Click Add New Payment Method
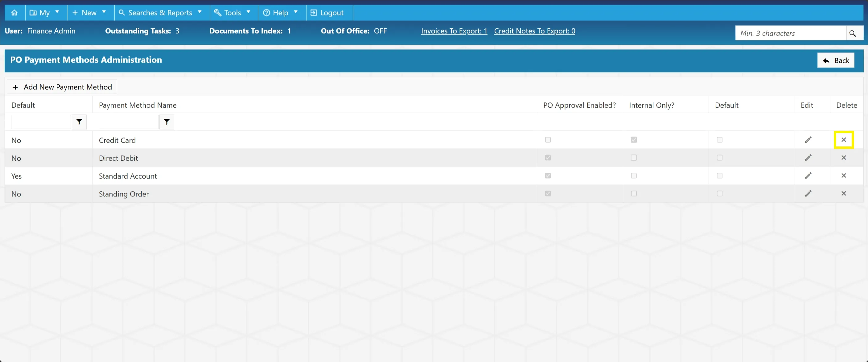Image resolution: width=868 pixels, height=362 pixels. (62, 87)
